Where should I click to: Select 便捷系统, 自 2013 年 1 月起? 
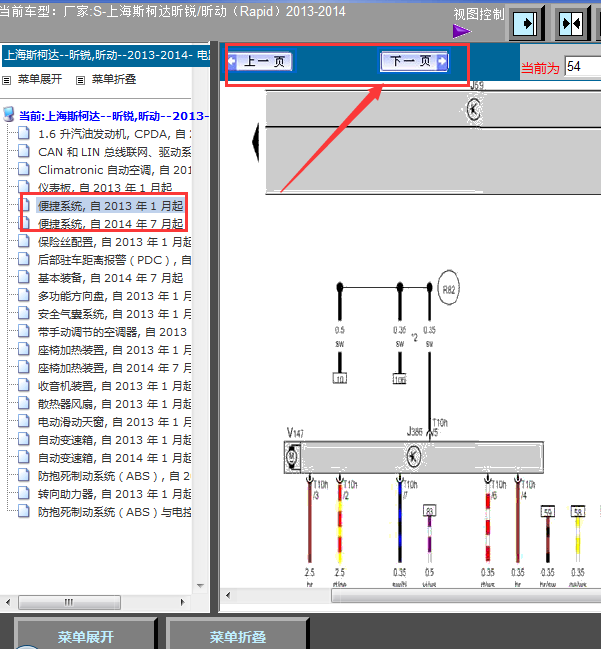pyautogui.click(x=111, y=206)
